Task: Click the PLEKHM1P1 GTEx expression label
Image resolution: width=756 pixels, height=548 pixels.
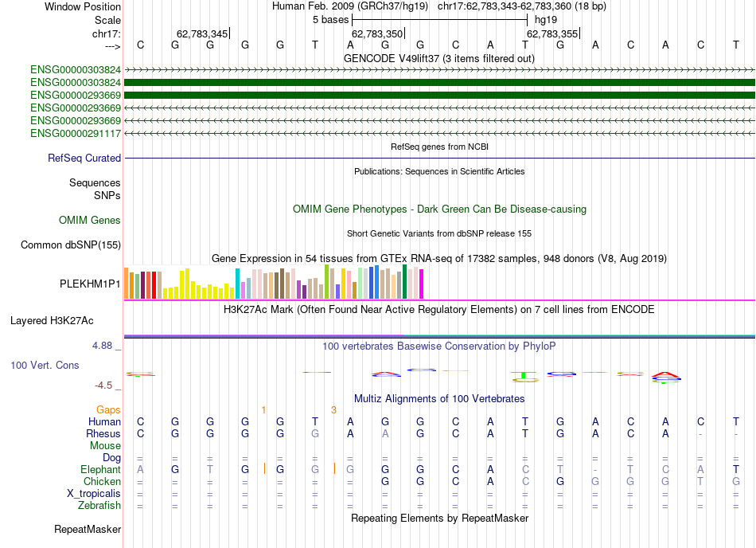Action: tap(90, 284)
